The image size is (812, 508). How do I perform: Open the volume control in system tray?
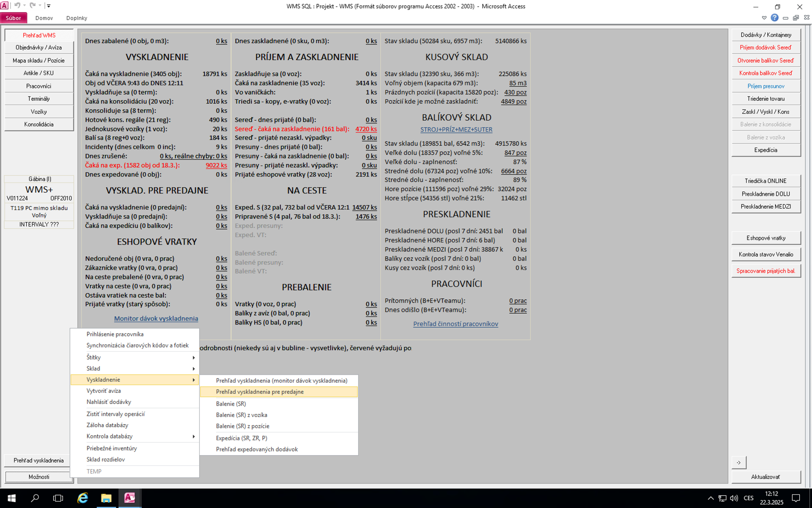[x=734, y=498]
